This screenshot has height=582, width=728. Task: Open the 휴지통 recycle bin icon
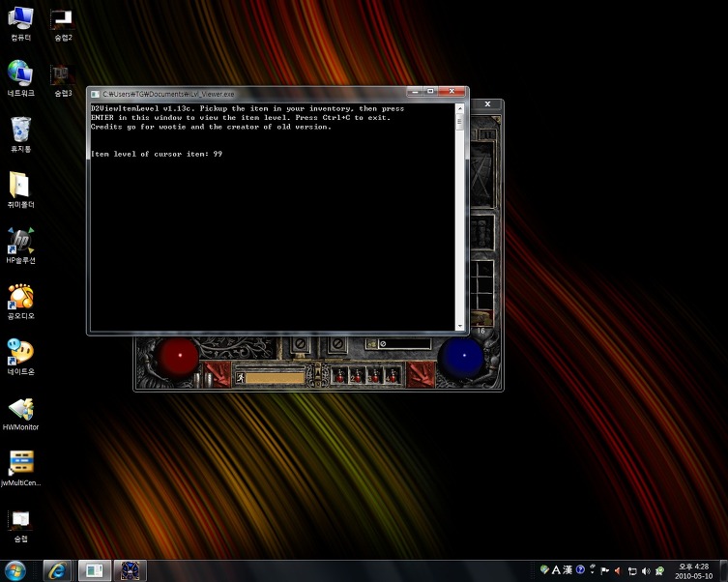(20, 134)
